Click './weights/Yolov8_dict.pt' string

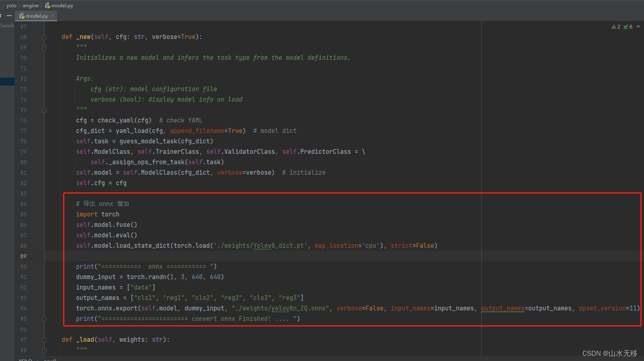260,246
